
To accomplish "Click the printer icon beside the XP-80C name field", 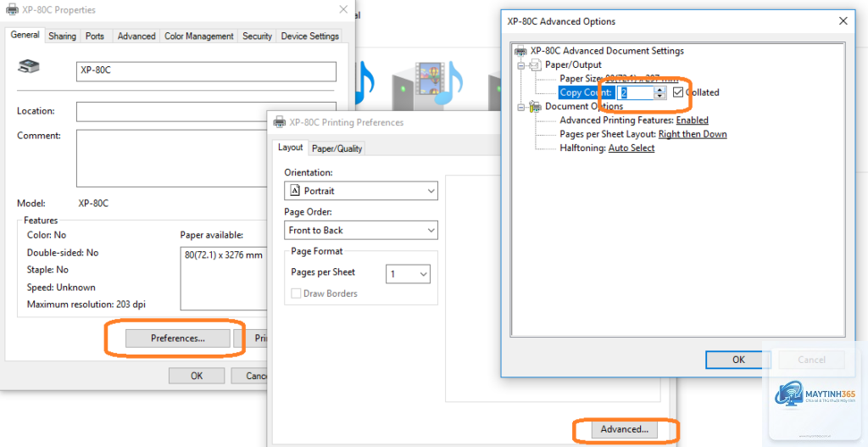I will (x=29, y=68).
